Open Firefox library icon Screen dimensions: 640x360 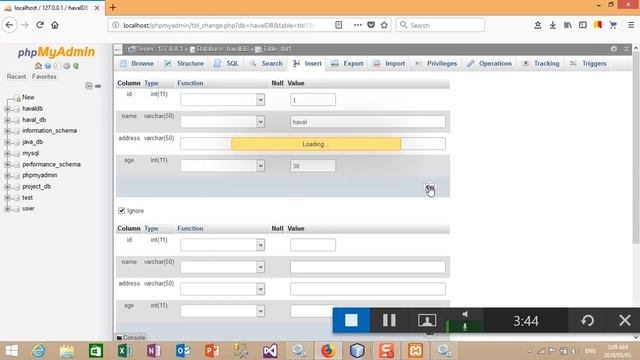(x=568, y=25)
